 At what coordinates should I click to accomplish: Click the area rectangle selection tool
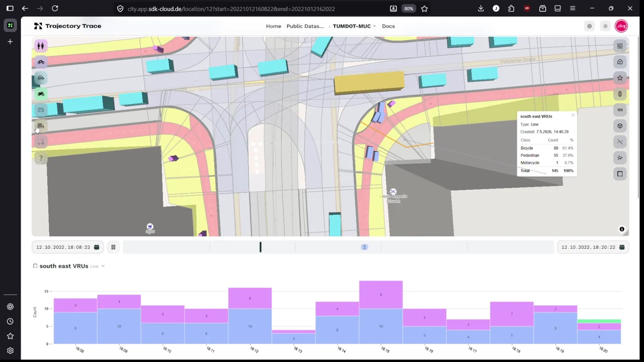click(620, 174)
